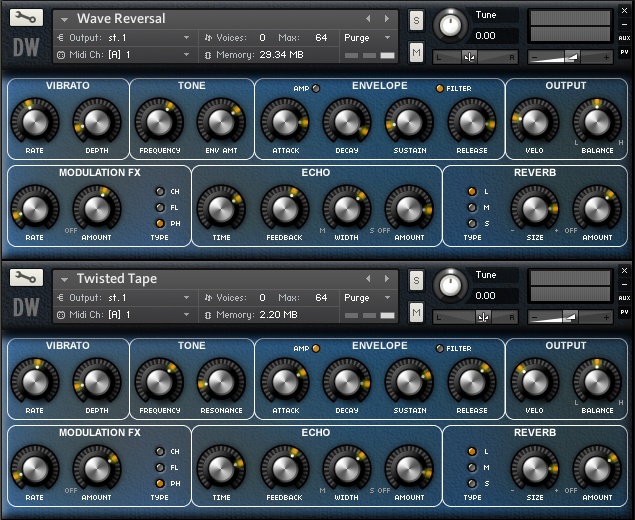Mute the Twisted Tape instrument

tap(416, 313)
